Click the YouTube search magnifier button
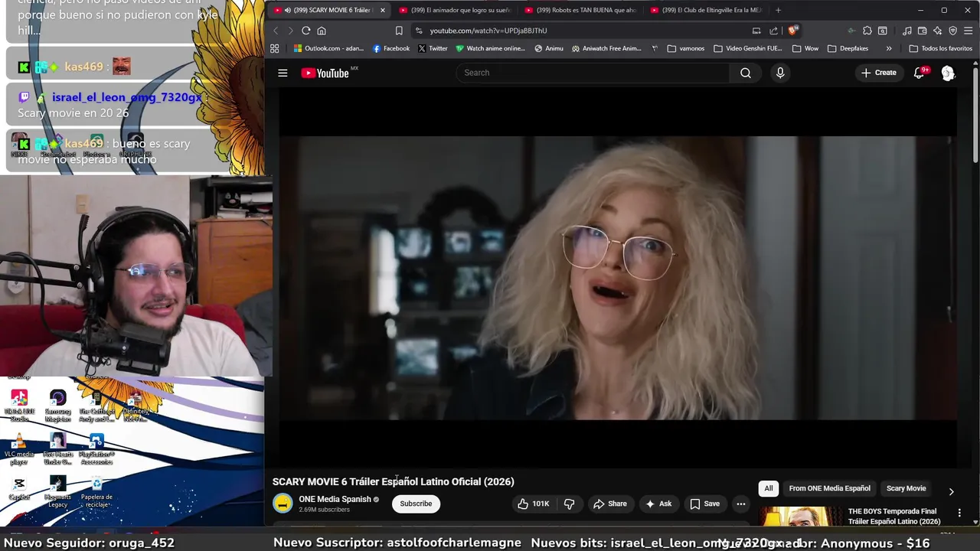 (x=745, y=73)
